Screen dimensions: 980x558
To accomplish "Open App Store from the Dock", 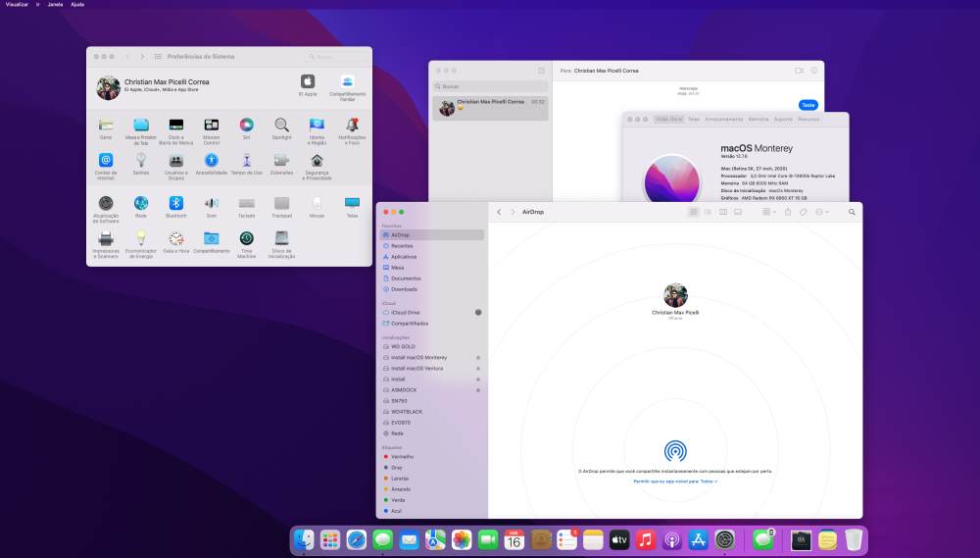I will click(x=698, y=539).
